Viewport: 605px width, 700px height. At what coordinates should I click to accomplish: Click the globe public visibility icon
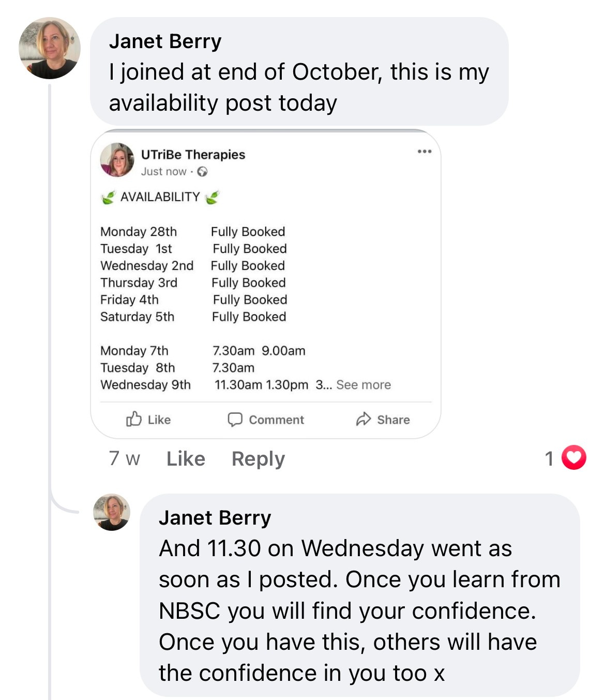point(203,172)
